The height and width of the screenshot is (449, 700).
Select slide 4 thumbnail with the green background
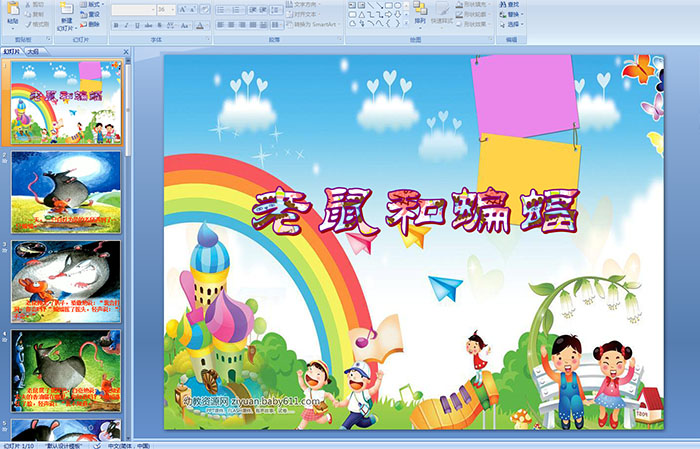(66, 370)
